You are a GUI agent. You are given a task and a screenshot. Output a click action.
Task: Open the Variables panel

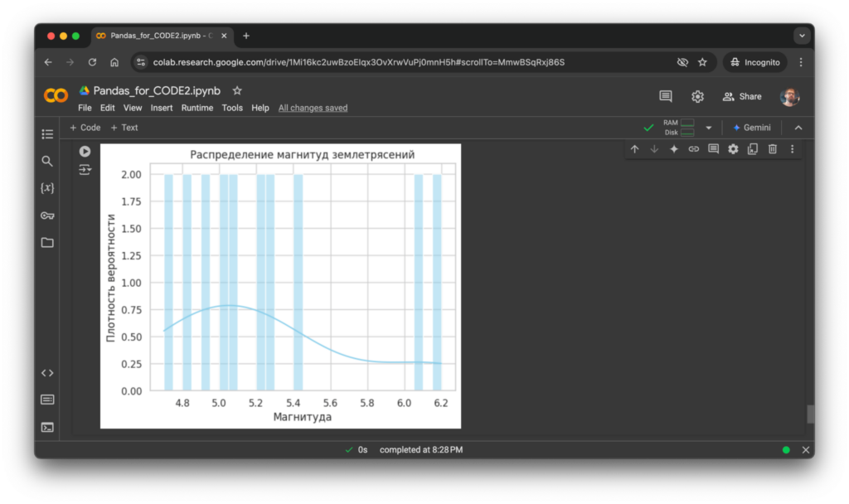pyautogui.click(x=47, y=188)
